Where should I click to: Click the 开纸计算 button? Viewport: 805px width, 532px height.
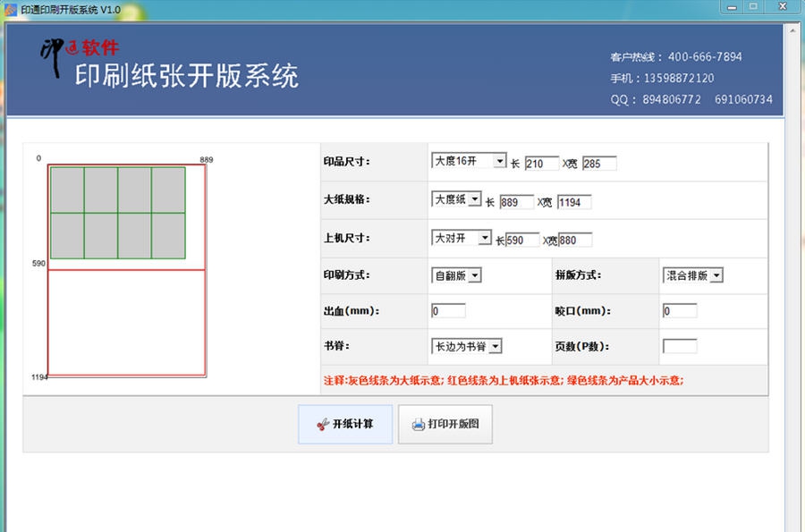345,424
